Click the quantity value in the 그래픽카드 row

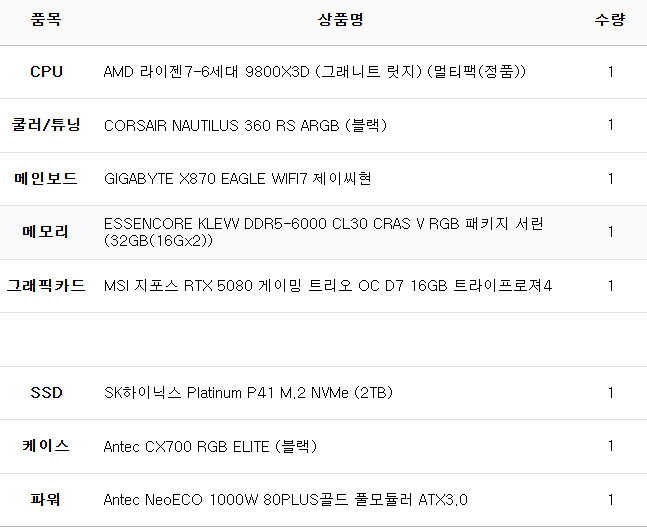(x=610, y=286)
